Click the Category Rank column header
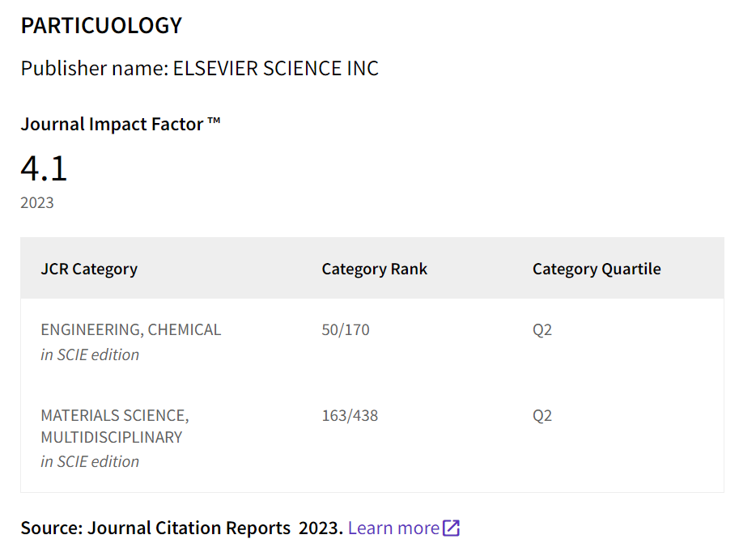 click(x=375, y=269)
